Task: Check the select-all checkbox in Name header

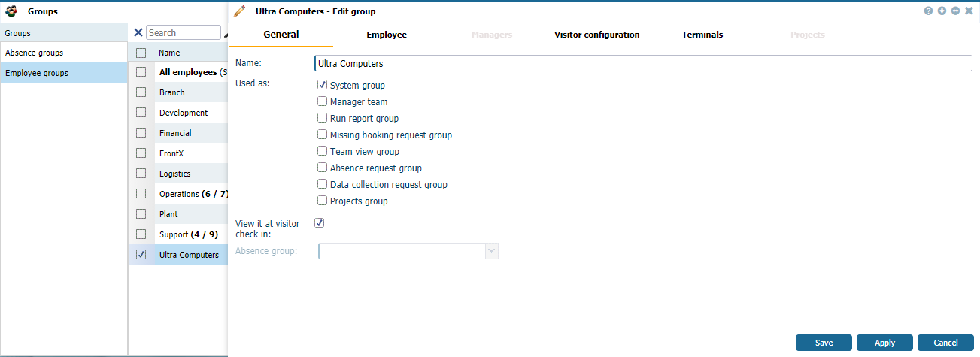Action: (x=141, y=53)
